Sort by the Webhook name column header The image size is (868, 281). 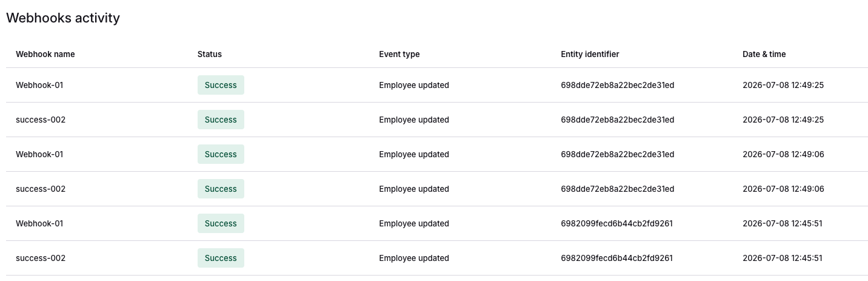click(x=45, y=54)
